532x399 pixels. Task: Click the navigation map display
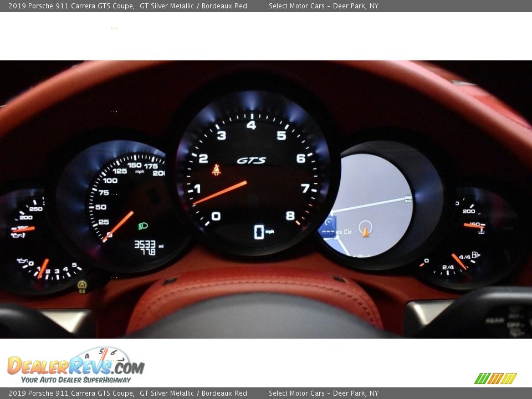pos(367,205)
